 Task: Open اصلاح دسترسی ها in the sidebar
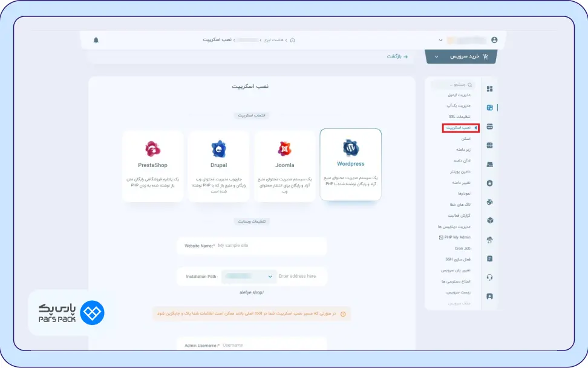(x=456, y=281)
